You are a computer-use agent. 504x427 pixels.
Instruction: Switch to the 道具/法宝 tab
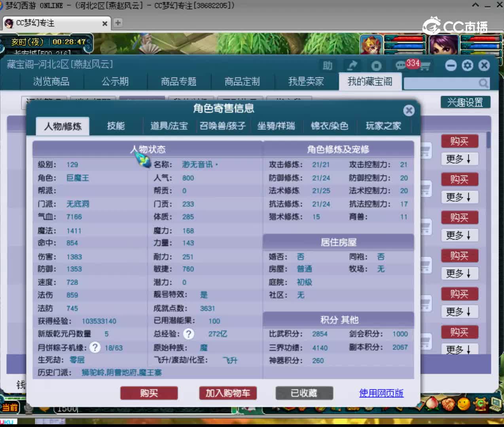169,126
